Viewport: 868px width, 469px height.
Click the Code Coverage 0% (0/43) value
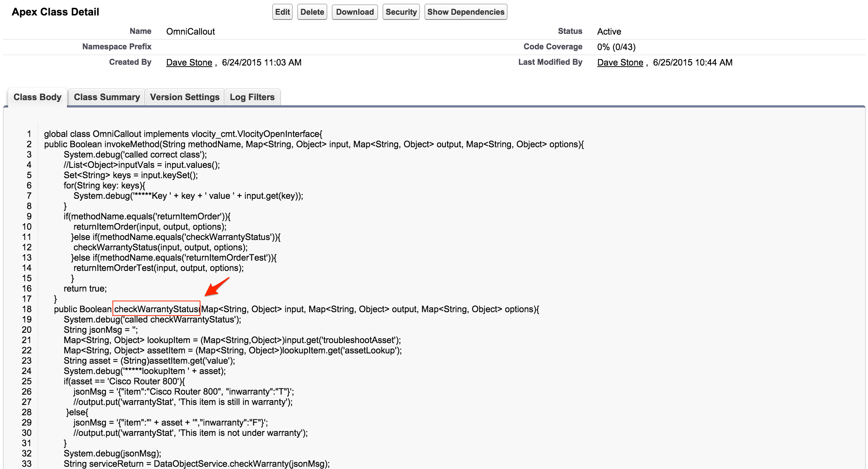coord(616,47)
